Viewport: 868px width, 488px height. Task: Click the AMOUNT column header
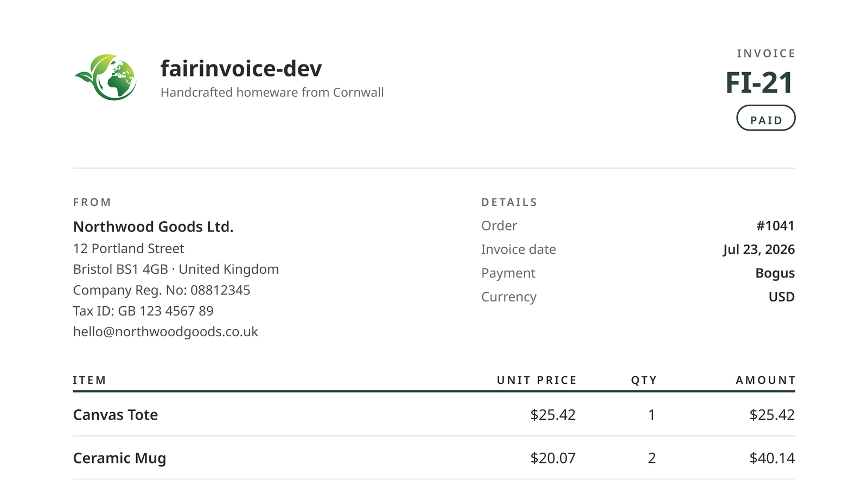[765, 380]
